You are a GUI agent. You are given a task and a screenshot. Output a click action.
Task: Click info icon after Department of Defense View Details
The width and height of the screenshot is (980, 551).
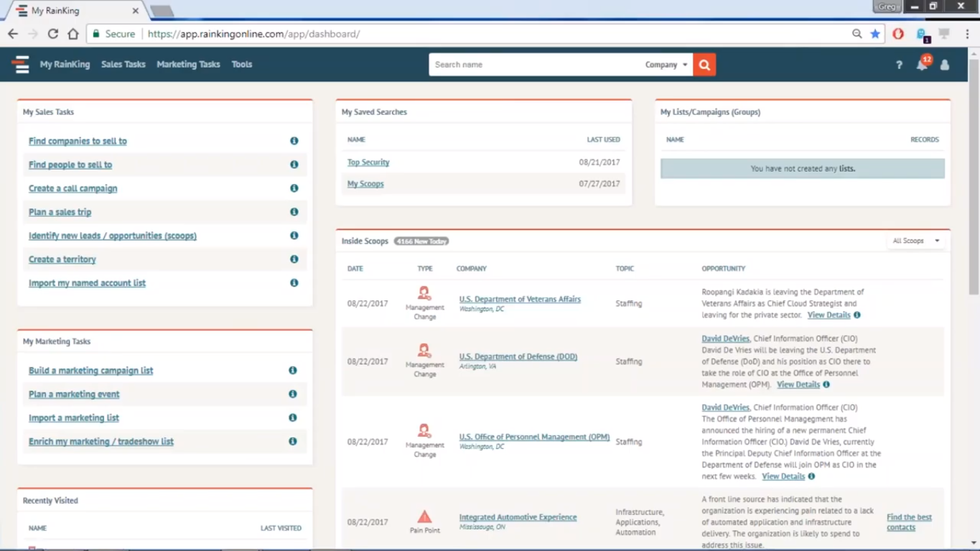826,385
